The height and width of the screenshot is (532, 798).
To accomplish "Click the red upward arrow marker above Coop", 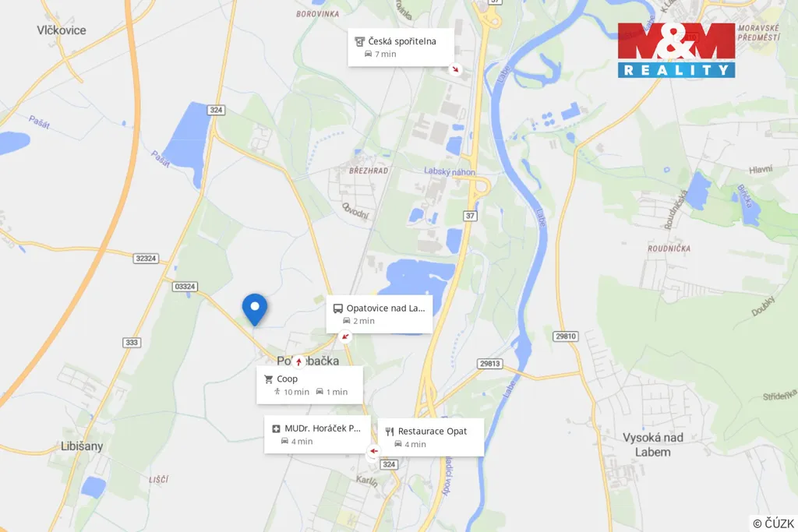I will pyautogui.click(x=298, y=362).
